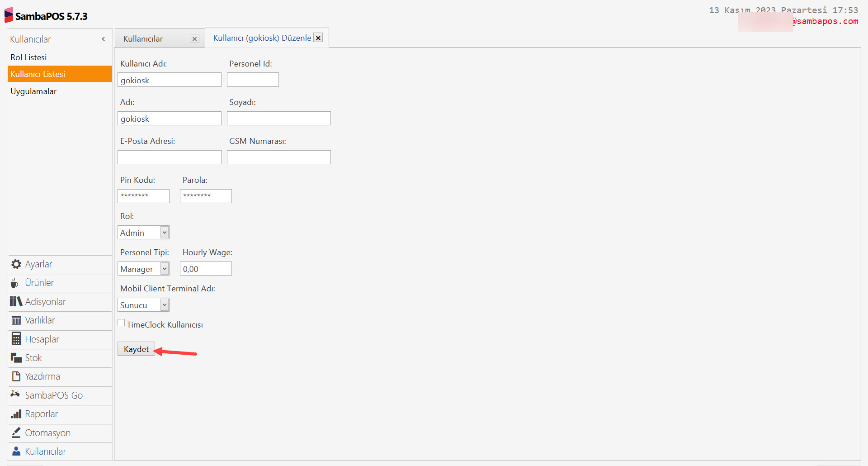The image size is (868, 466).
Task: Select the Otomasyon pen icon
Action: [16, 433]
